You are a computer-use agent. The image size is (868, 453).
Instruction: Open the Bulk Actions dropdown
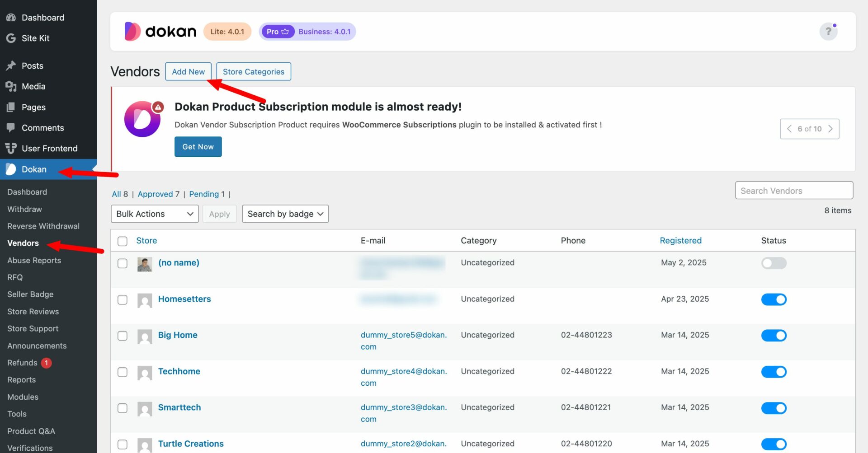pos(155,214)
